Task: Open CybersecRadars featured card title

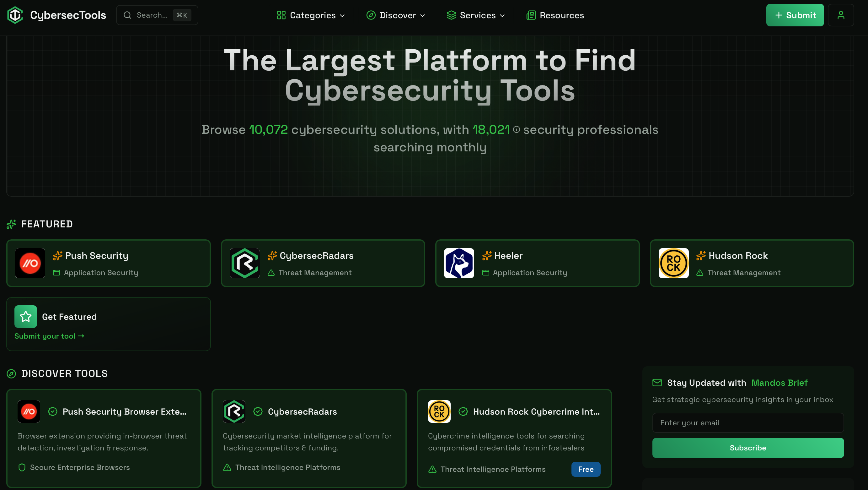Action: pyautogui.click(x=316, y=255)
